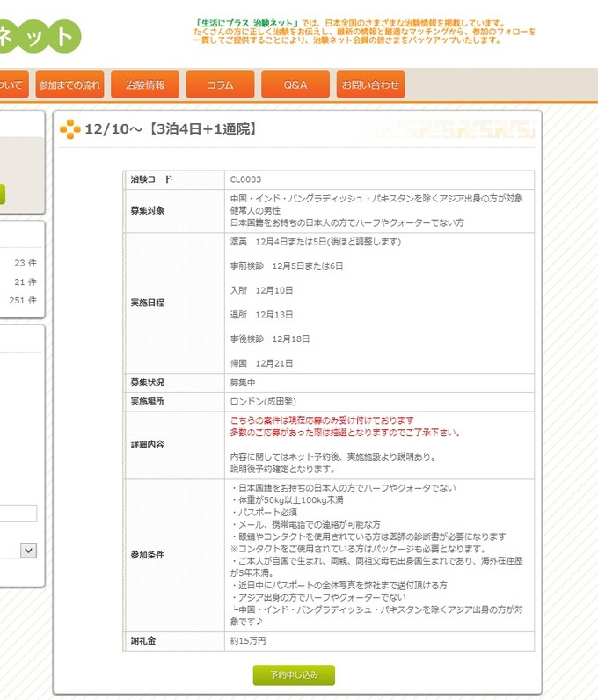The image size is (598, 700).
Task: Click the 謝礼金 row label
Action: [x=143, y=641]
